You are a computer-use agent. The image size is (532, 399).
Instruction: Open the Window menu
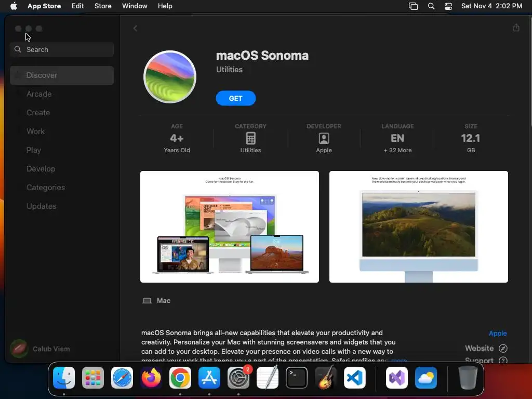tap(135, 6)
